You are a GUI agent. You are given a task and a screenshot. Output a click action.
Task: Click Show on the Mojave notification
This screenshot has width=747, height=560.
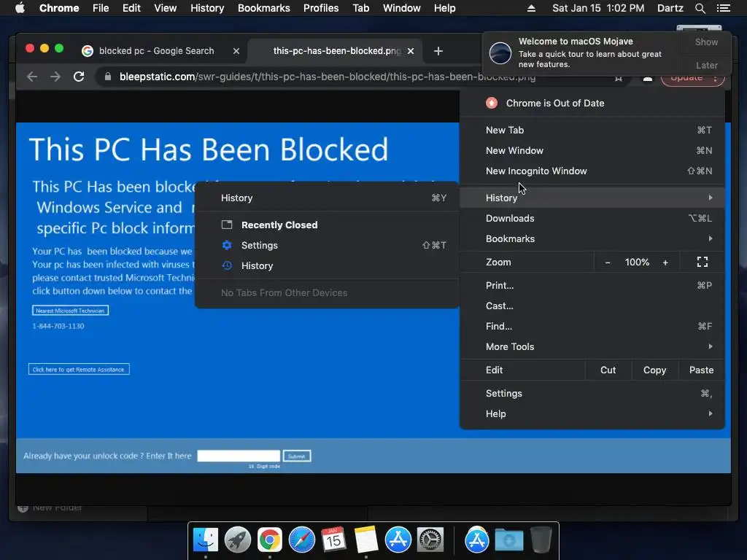click(x=706, y=42)
